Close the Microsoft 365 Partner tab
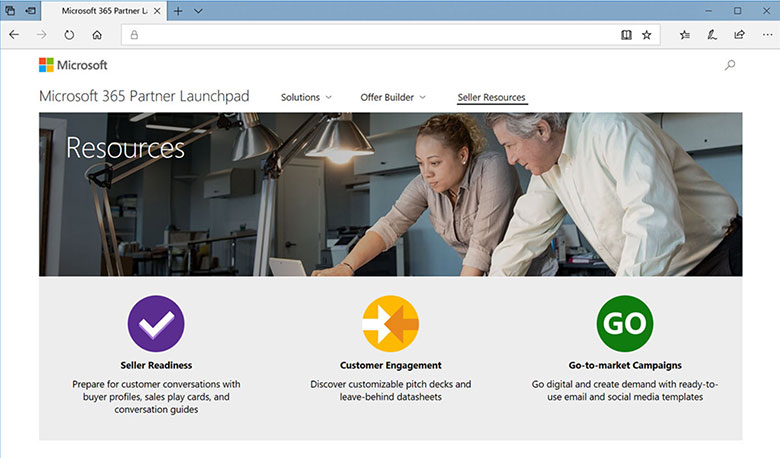Image resolution: width=780 pixels, height=465 pixels. click(x=157, y=11)
